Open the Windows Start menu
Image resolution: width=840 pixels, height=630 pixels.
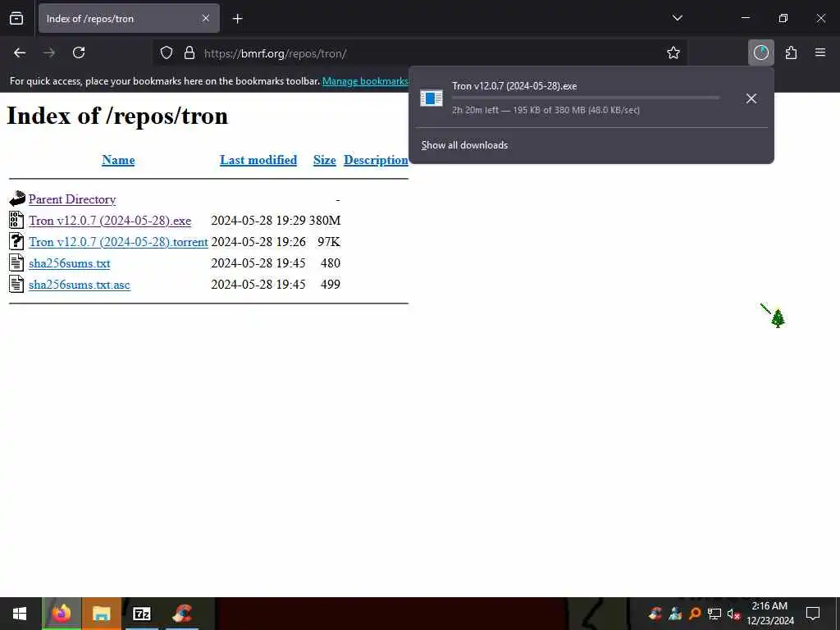[20, 614]
